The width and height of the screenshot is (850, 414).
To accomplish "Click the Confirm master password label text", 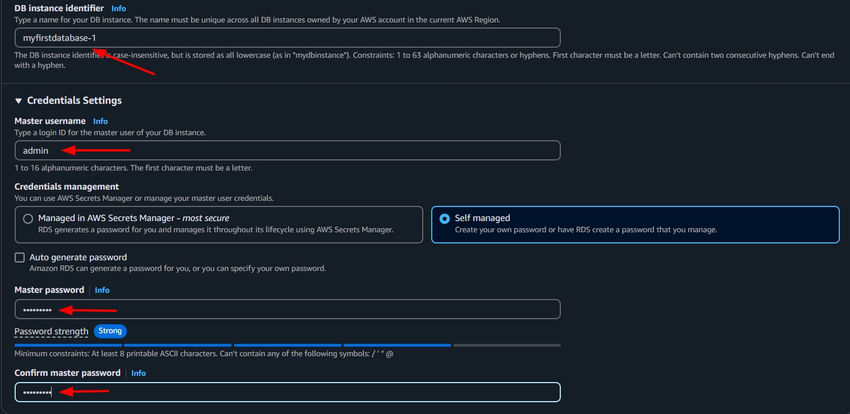I will click(67, 373).
